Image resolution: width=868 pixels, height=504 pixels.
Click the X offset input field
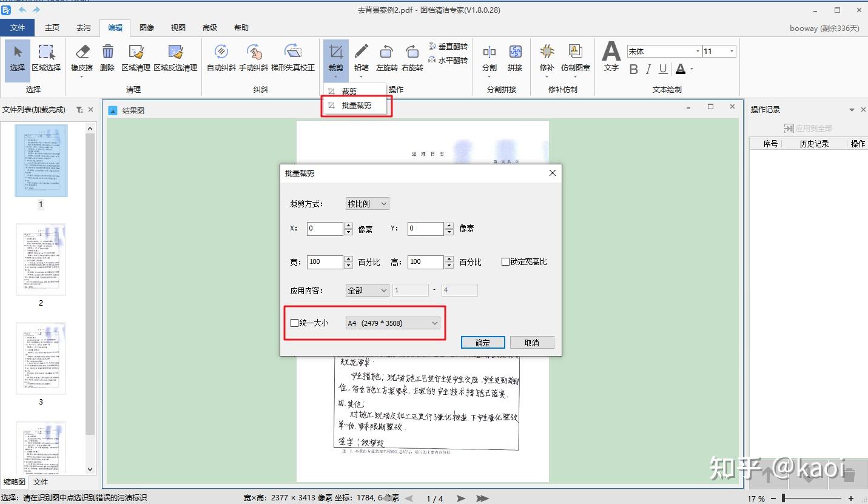click(x=325, y=229)
